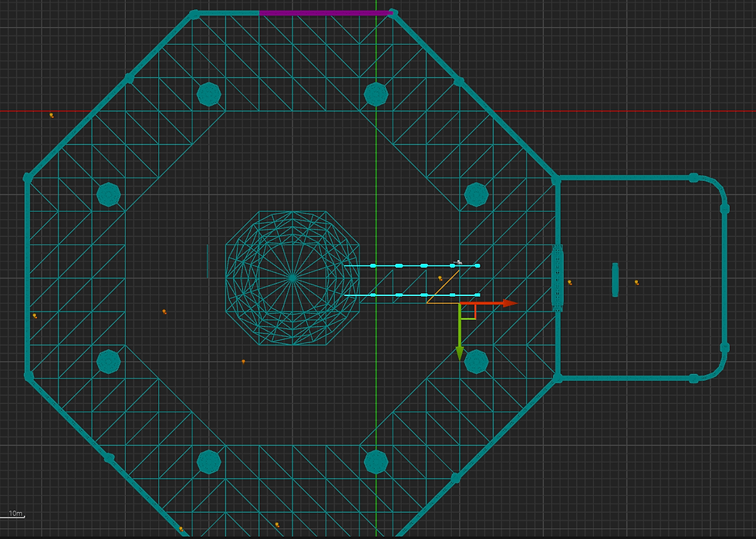
Task: Select the green-axis pillar nearest the purple wall
Action: tap(376, 94)
